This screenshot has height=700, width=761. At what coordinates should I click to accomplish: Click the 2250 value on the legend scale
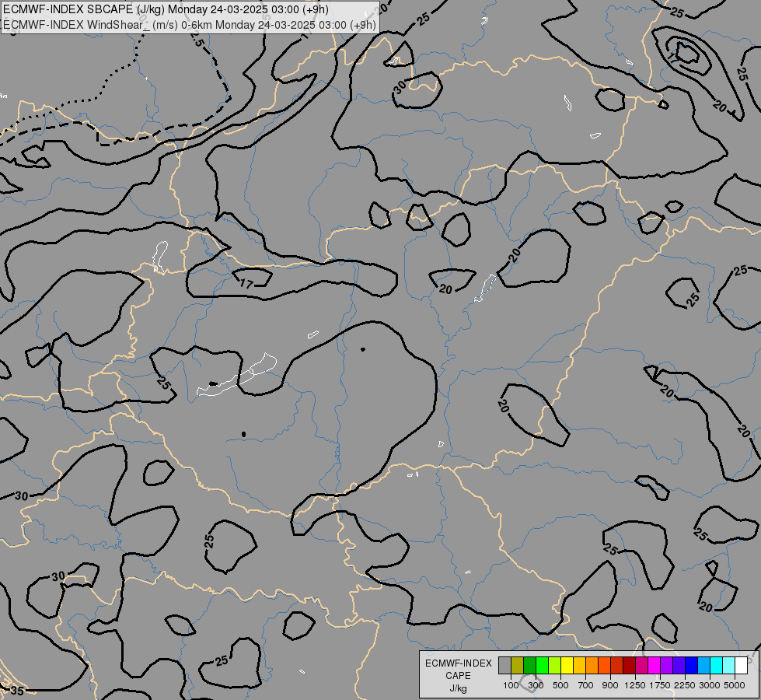point(685,685)
